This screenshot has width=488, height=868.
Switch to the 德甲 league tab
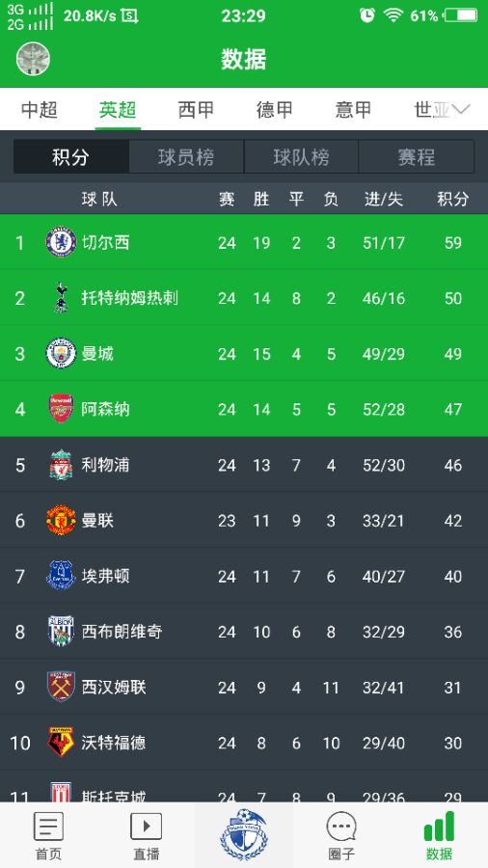[x=275, y=109]
